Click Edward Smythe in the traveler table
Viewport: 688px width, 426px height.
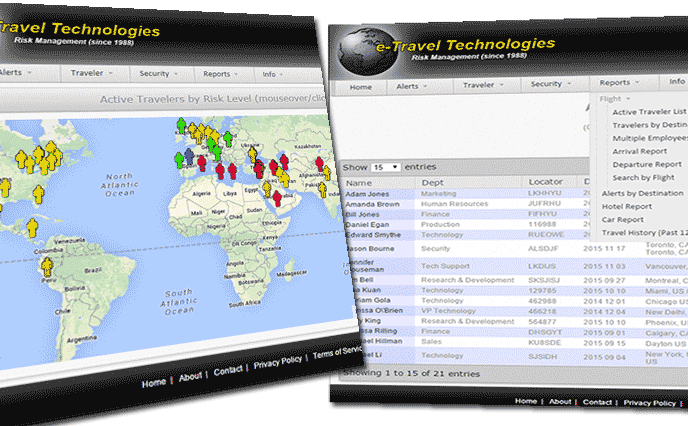[373, 235]
